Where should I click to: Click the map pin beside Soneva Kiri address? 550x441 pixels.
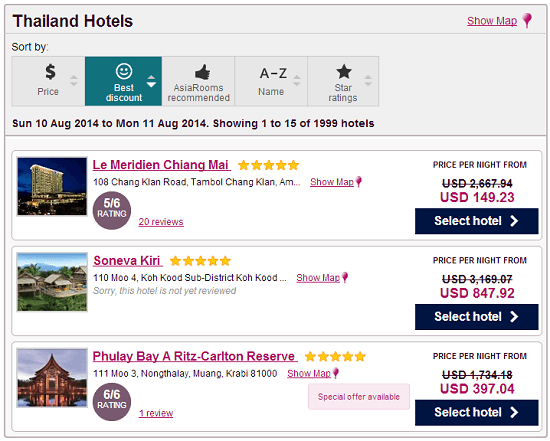(x=345, y=278)
